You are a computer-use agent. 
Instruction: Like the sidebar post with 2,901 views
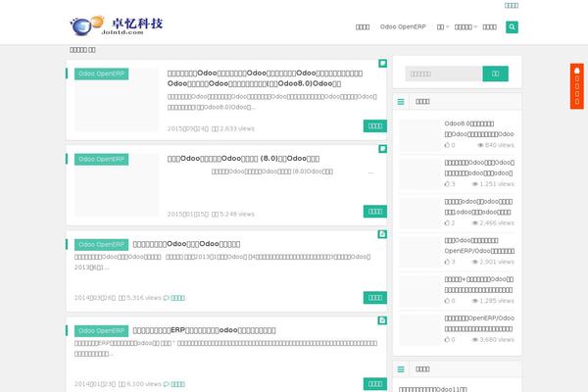point(449,262)
